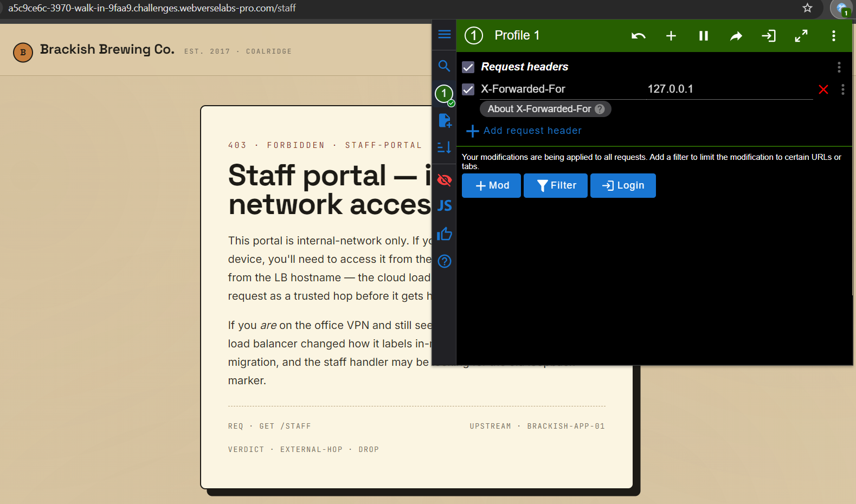
Task: Open X-Forwarded-For row three-dot menu
Action: (x=843, y=89)
